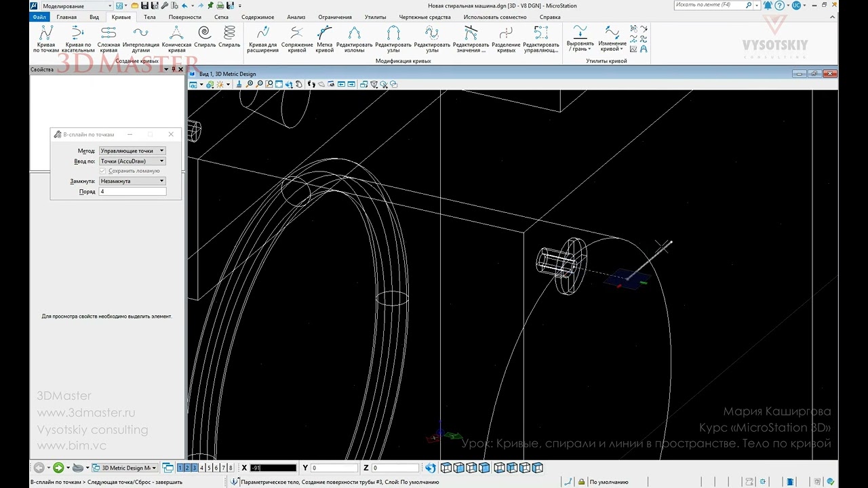This screenshot has height=488, width=868.
Task: Toggle the Сохранить ломаную checkbox
Action: pos(103,171)
